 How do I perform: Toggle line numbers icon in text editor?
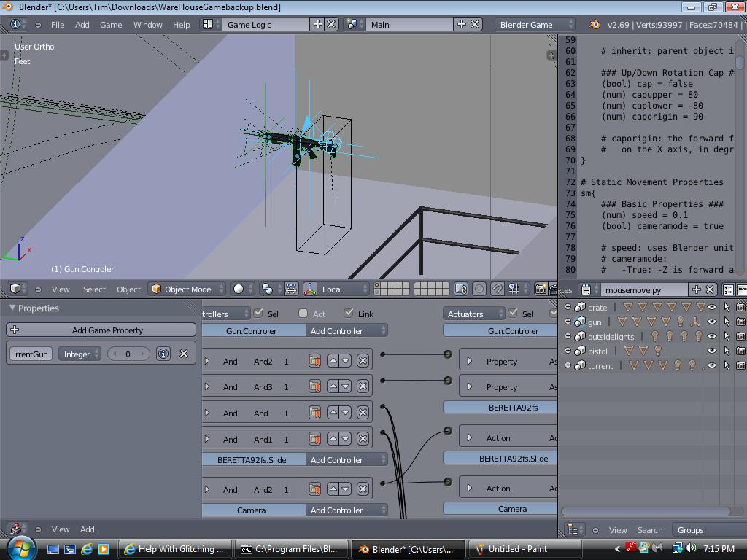(x=729, y=289)
